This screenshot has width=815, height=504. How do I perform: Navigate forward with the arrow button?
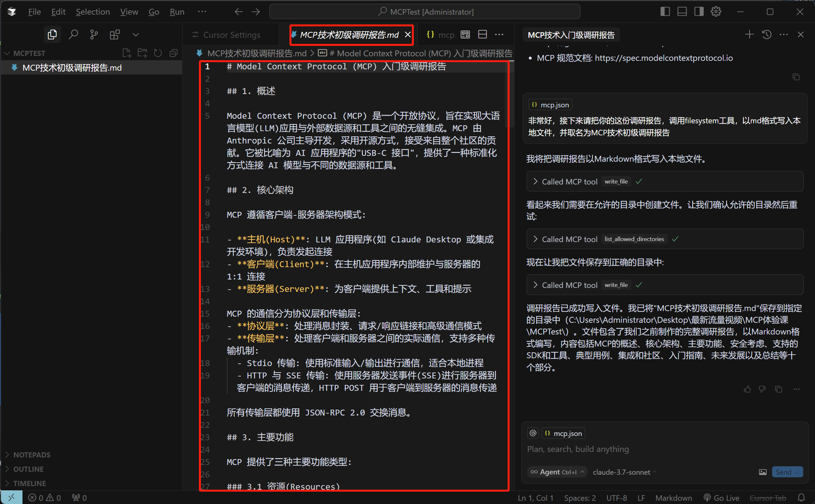256,12
